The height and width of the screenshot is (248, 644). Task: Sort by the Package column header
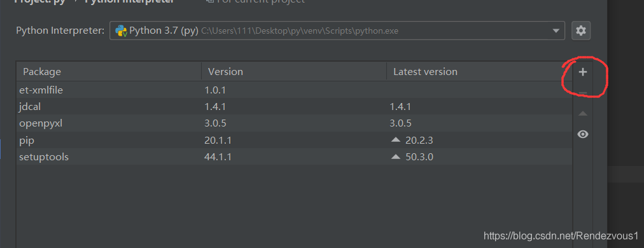point(109,71)
